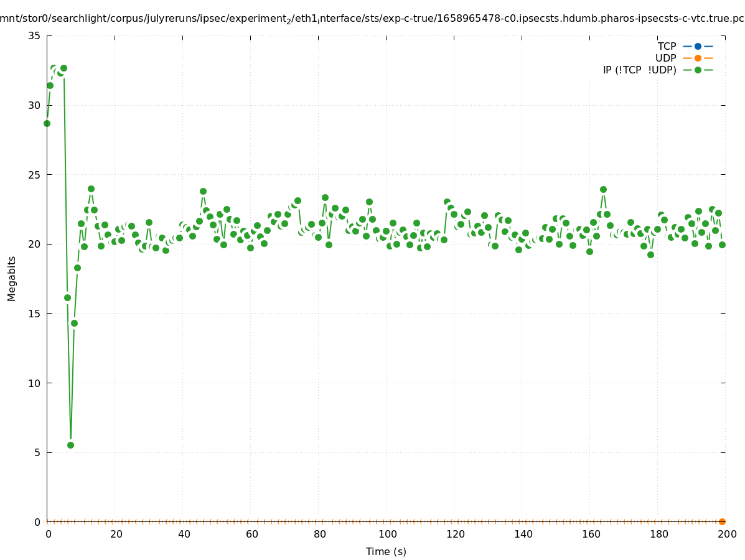
Task: Click the first green data point at time zero
Action: click(47, 123)
